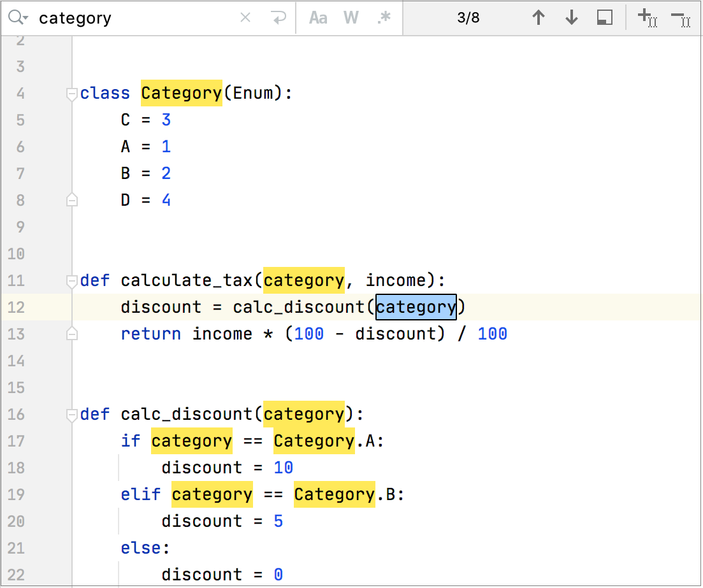
Task: Clear the search field with the X
Action: (245, 18)
